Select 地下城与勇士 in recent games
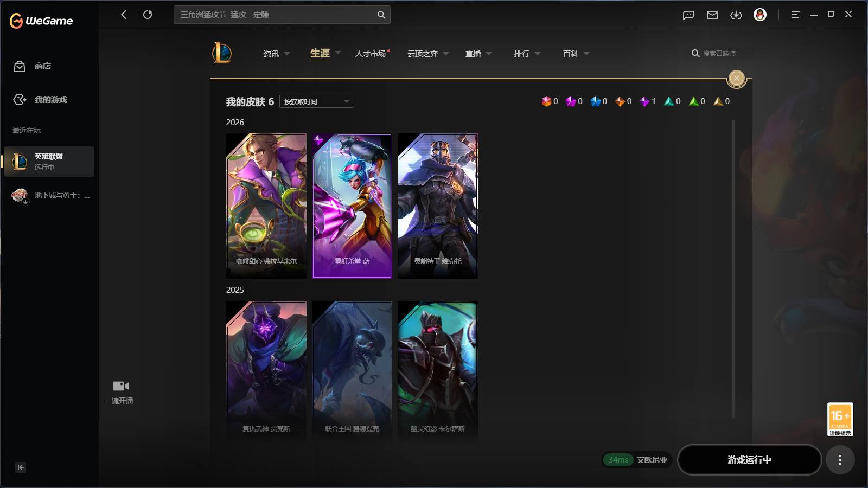This screenshot has width=868, height=488. (49, 195)
